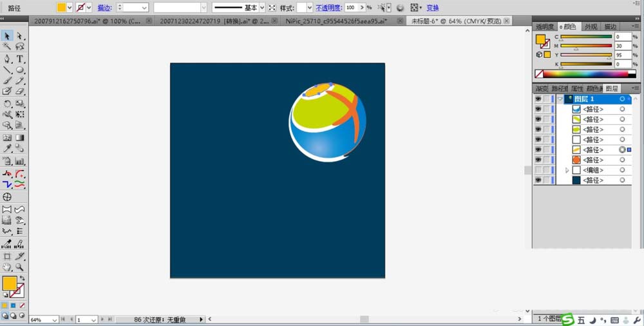The image size is (644, 326).
Task: Switch to 渐变 panel tab
Action: [x=542, y=88]
